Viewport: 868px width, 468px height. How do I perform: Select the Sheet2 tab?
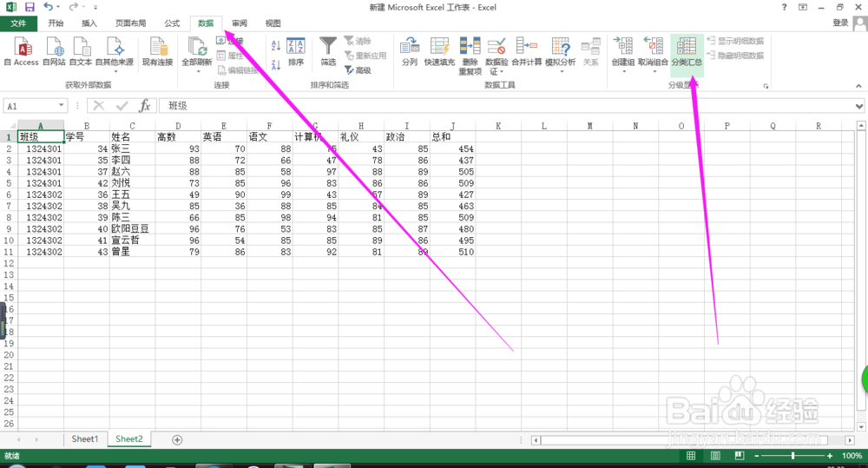point(129,439)
